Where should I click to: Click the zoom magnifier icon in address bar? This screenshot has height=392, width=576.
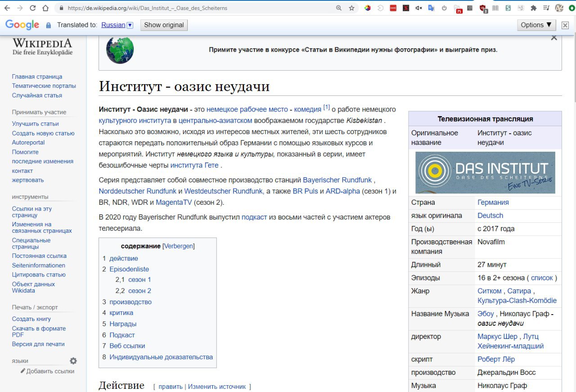point(339,8)
